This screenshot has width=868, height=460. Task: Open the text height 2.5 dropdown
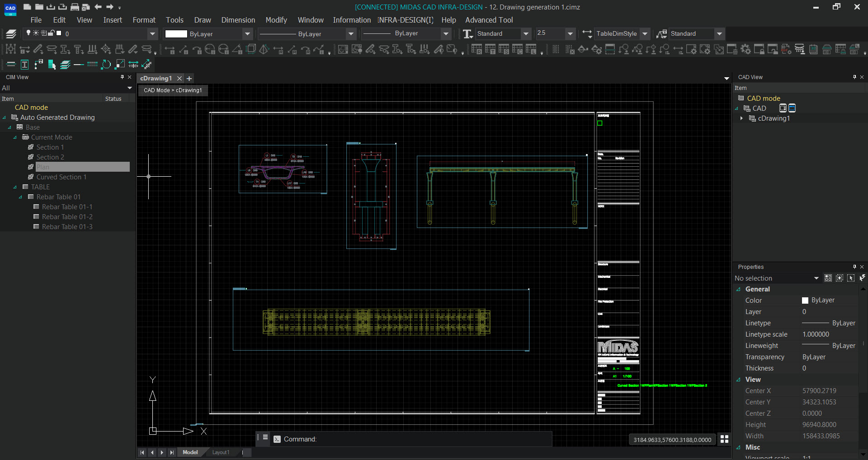[571, 33]
